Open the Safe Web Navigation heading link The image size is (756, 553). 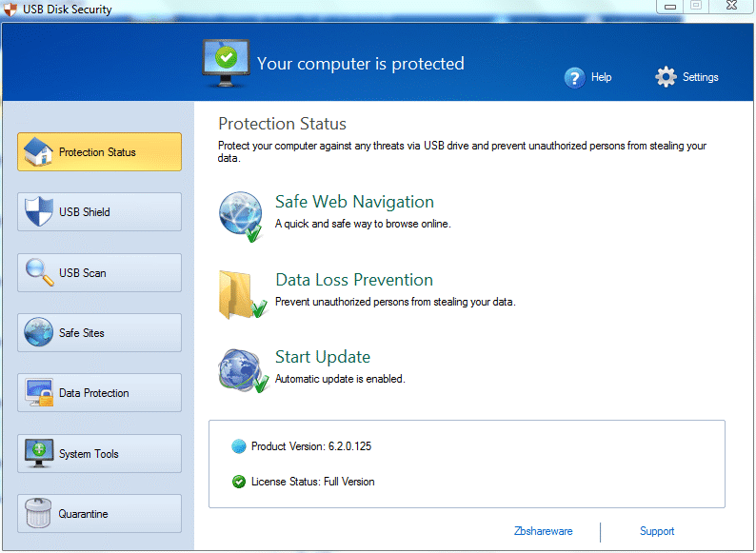354,202
